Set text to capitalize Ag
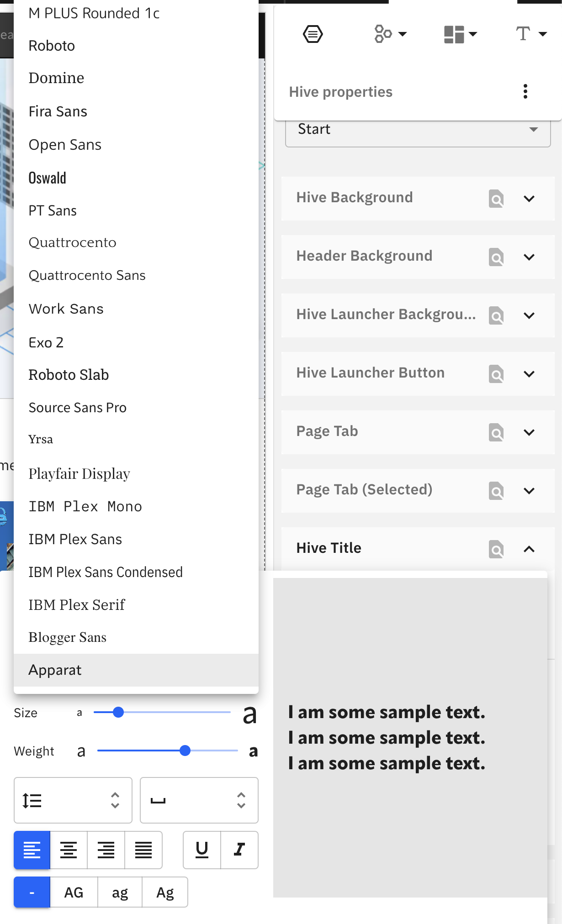562x924 pixels. 165,892
